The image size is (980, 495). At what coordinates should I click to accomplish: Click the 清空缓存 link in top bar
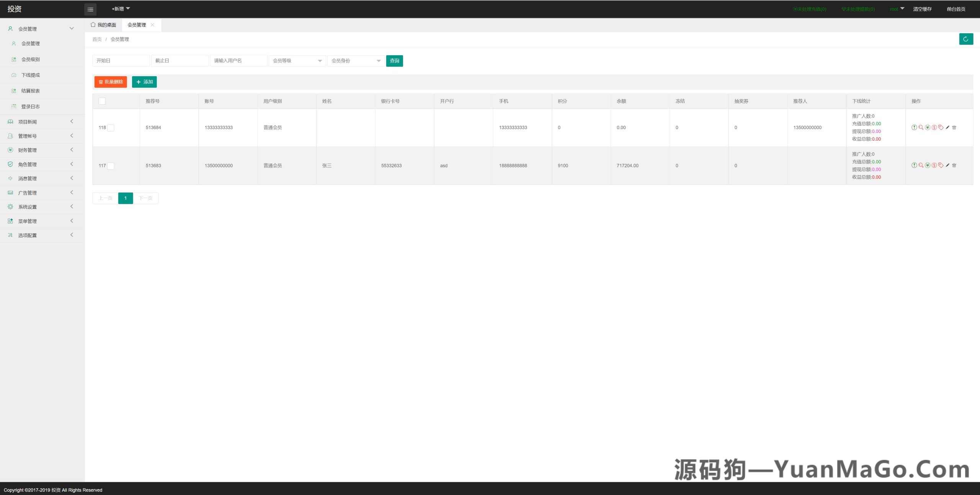click(x=922, y=8)
